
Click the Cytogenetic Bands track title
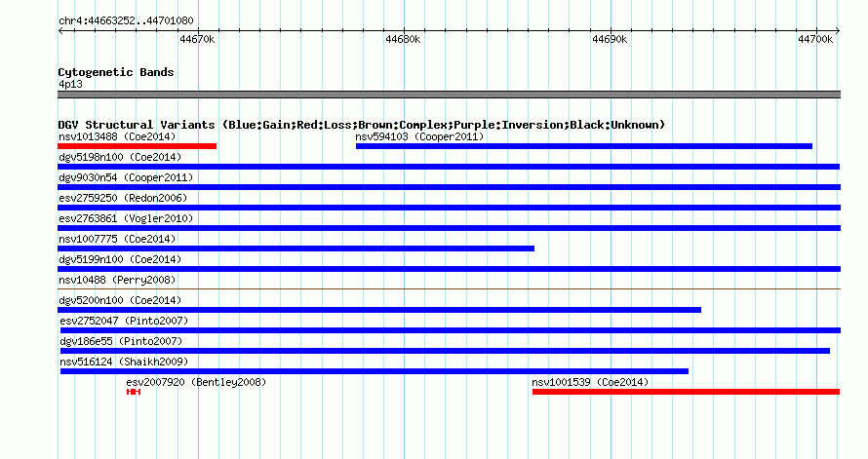116,72
